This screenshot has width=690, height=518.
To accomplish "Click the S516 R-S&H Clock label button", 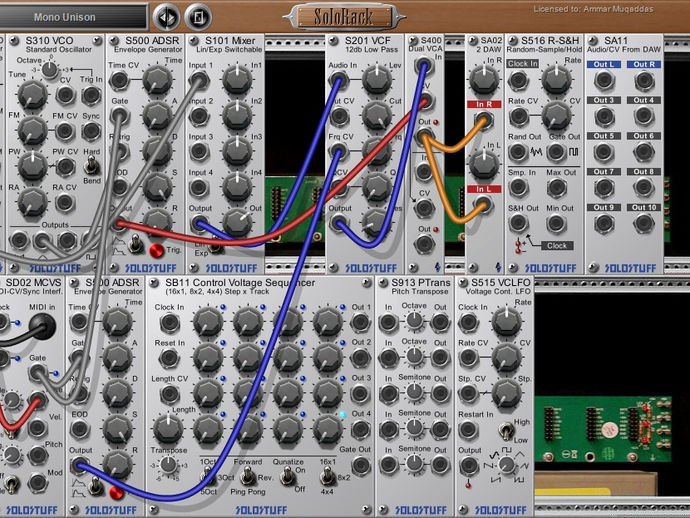I will [x=557, y=246].
